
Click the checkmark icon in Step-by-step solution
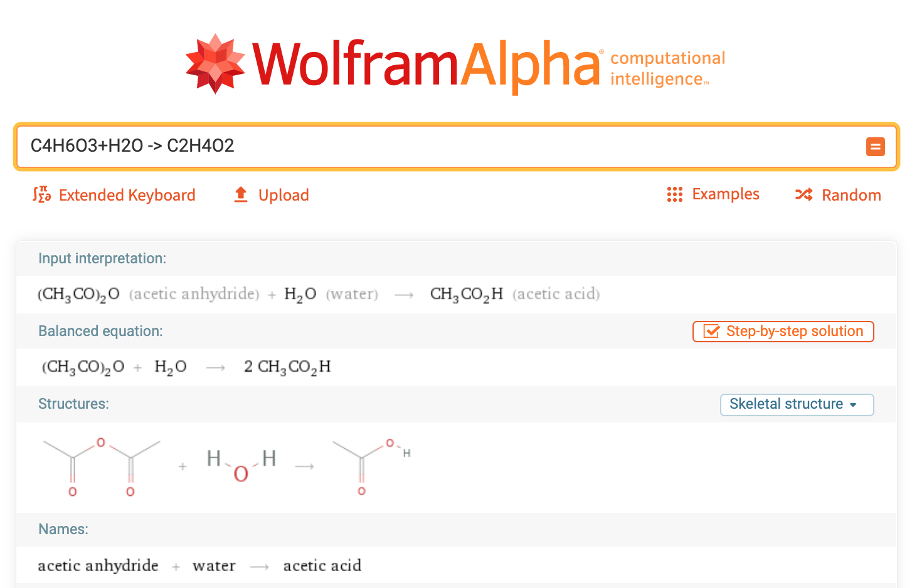(x=711, y=332)
